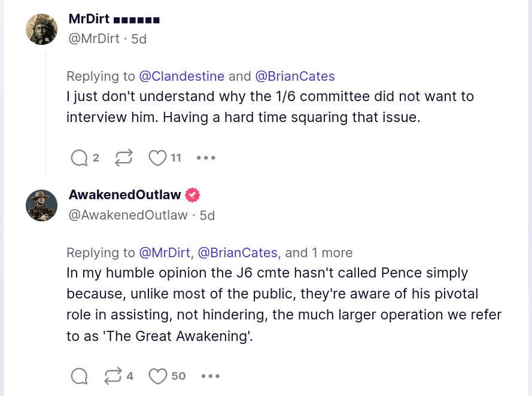
Task: Click the @Clandestine mention link
Action: click(182, 76)
